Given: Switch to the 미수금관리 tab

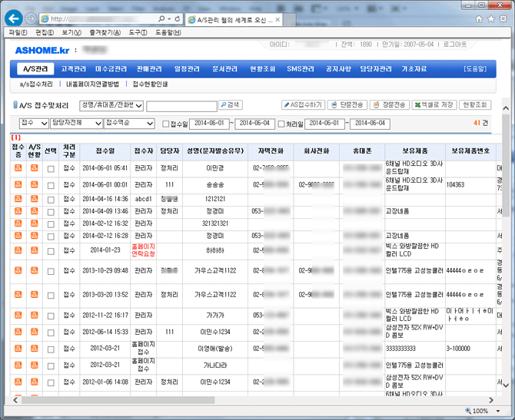Looking at the screenshot, I should pos(111,69).
